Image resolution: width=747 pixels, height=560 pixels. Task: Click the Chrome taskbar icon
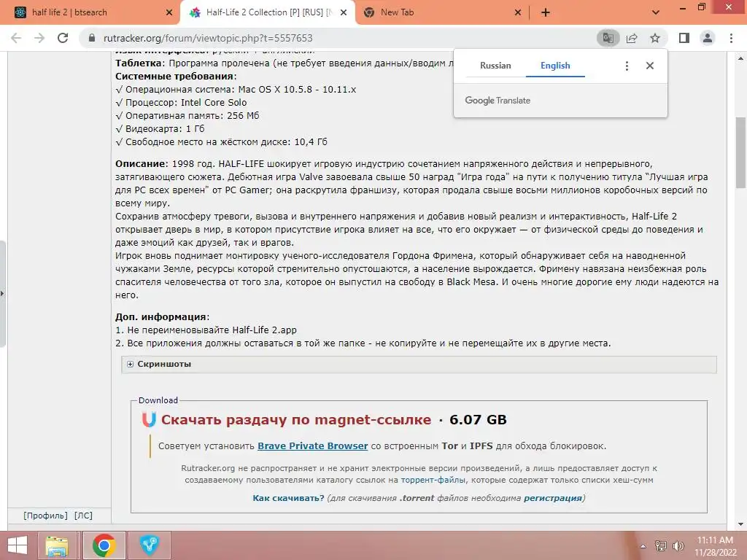click(104, 545)
